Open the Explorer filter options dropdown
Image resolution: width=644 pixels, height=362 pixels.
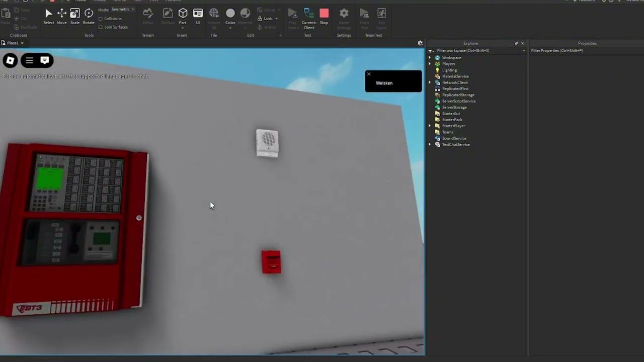[524, 51]
